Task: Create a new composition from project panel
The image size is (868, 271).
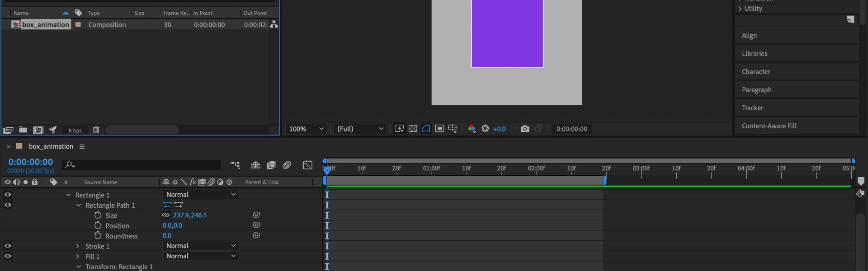Action: point(38,130)
